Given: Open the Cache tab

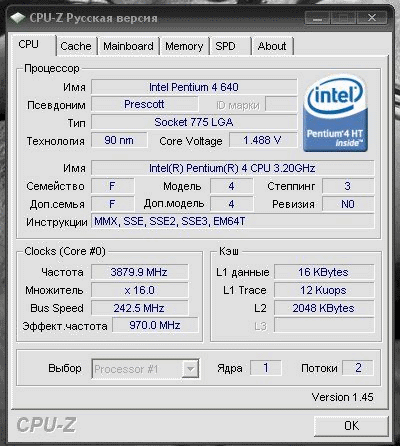Looking at the screenshot, I should (76, 46).
